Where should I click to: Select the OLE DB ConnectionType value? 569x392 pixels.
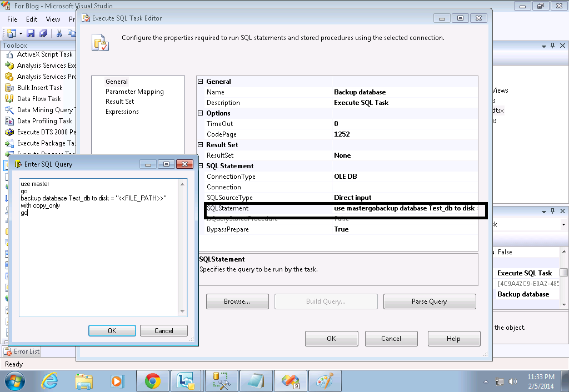(x=346, y=177)
